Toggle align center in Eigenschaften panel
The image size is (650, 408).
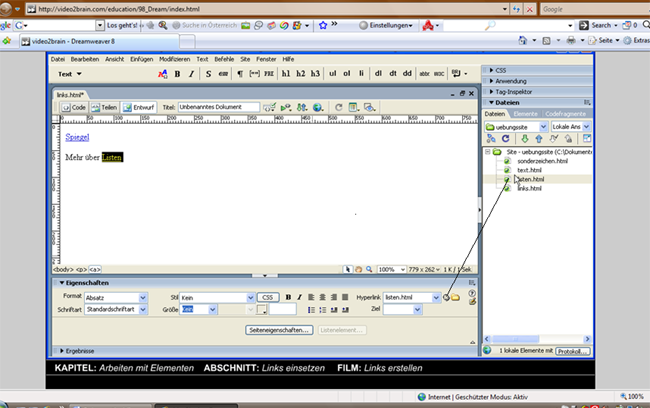click(323, 297)
